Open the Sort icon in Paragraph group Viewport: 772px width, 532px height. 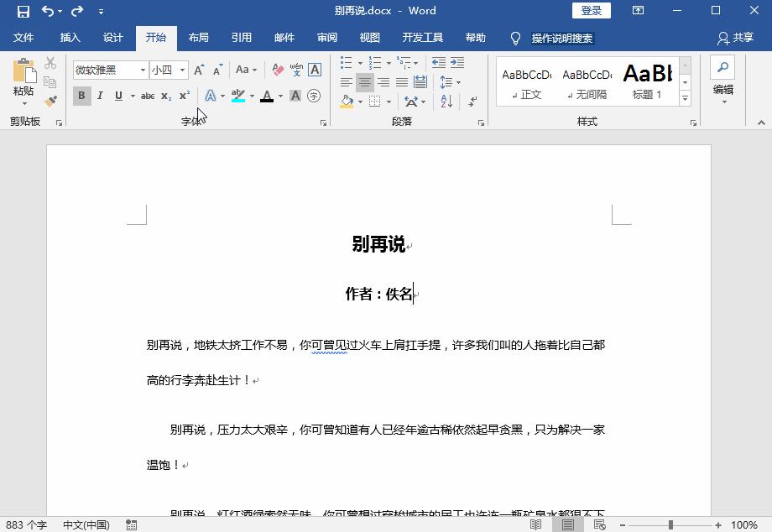pos(446,102)
